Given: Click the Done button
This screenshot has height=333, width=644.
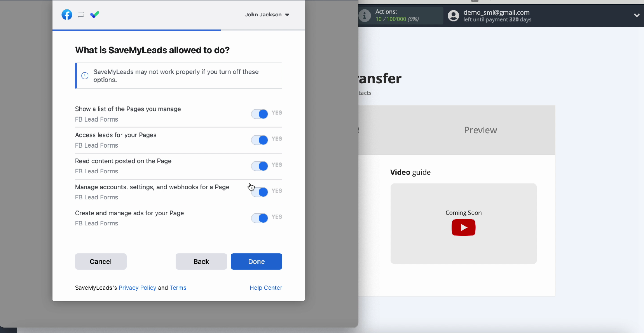Looking at the screenshot, I should point(257,262).
